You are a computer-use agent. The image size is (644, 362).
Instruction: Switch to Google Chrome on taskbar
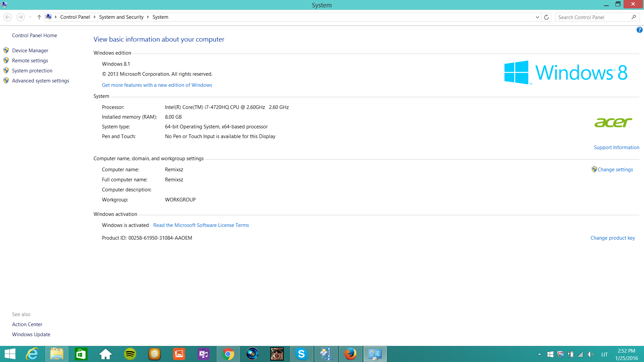[x=228, y=354]
